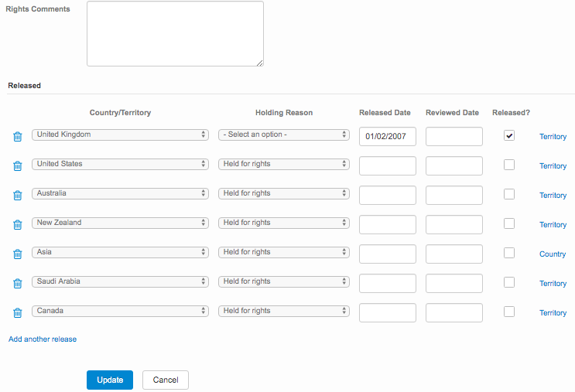Enable Released checkbox in Asia row

[509, 253]
